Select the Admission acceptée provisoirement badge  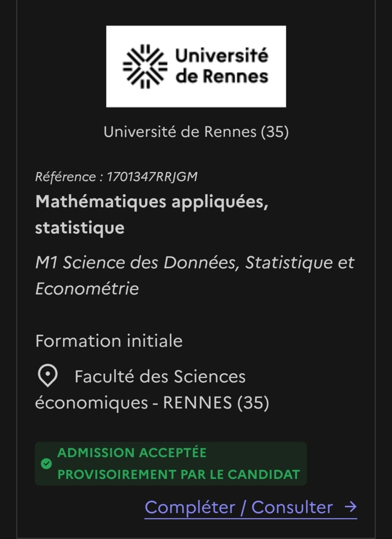click(170, 463)
